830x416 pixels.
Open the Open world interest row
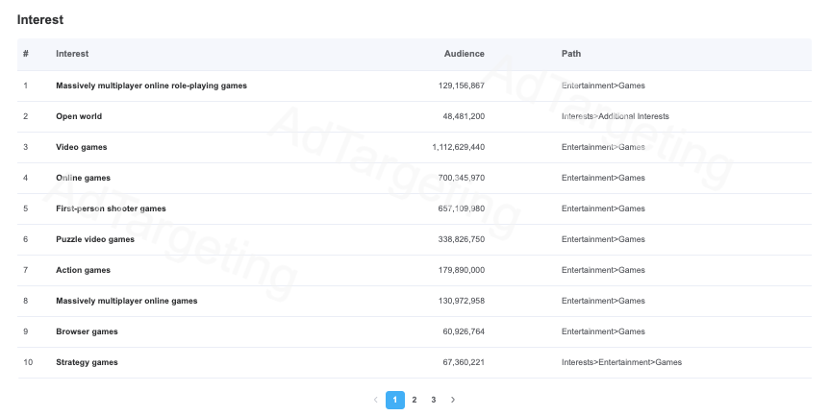[x=79, y=117]
